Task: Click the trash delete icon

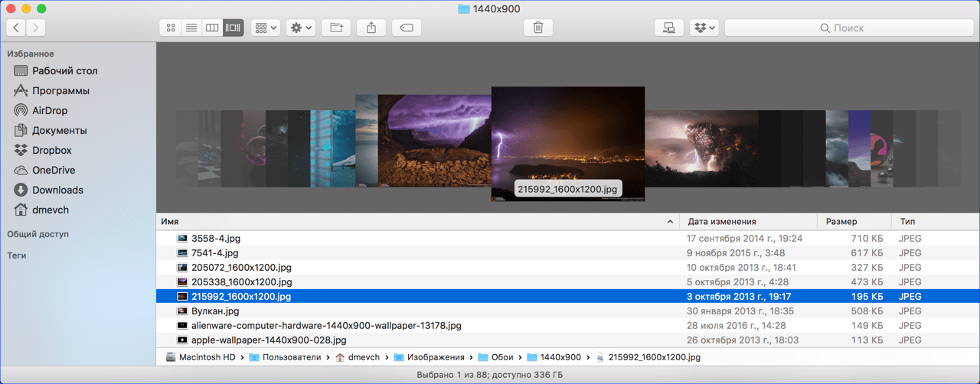Action: point(538,28)
